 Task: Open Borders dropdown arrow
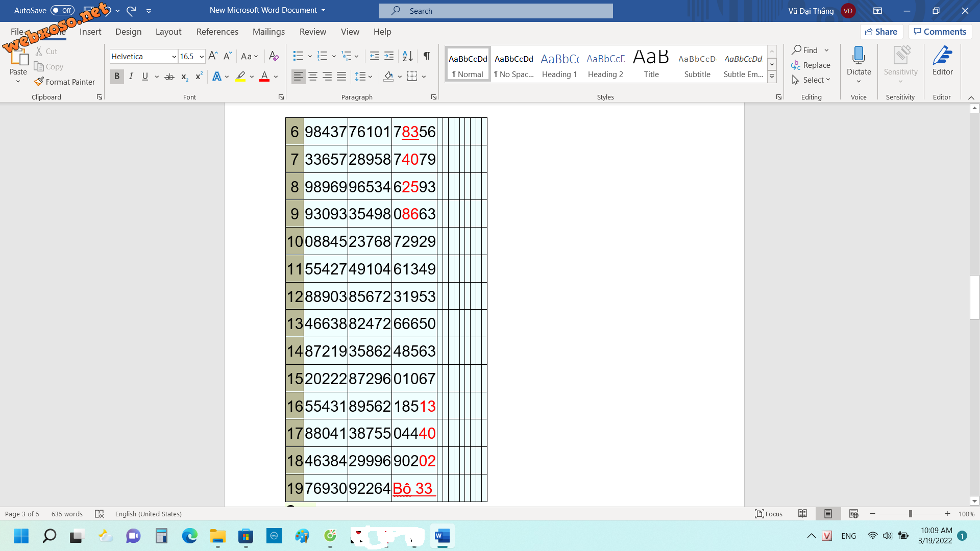click(x=424, y=77)
